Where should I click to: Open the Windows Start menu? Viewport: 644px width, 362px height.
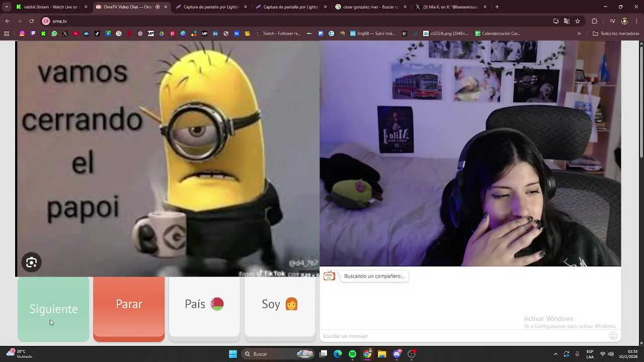tap(233, 354)
